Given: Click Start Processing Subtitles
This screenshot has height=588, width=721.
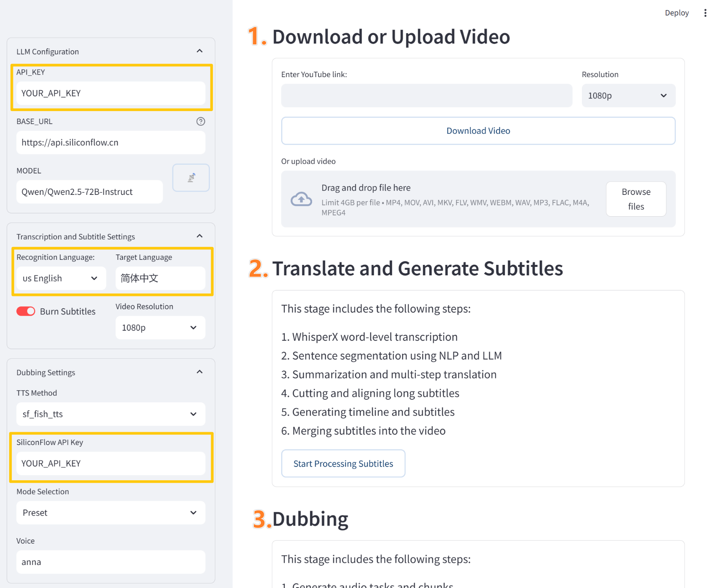Looking at the screenshot, I should point(343,464).
